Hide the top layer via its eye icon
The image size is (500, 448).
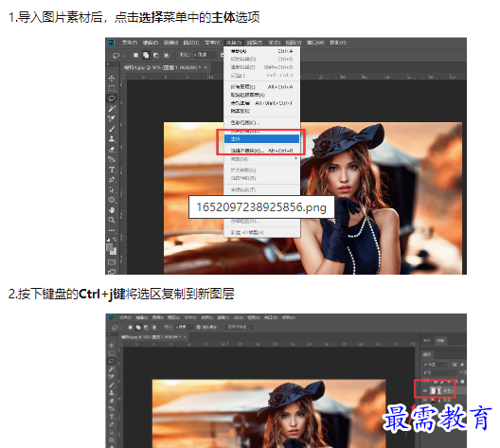click(425, 390)
